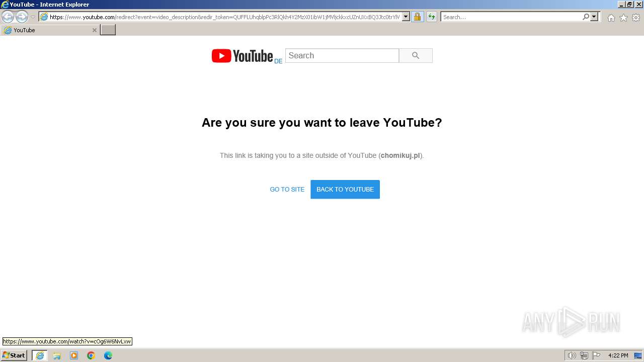Screen dimensions: 644x362
Task: Click the network tray icon
Action: (584, 355)
